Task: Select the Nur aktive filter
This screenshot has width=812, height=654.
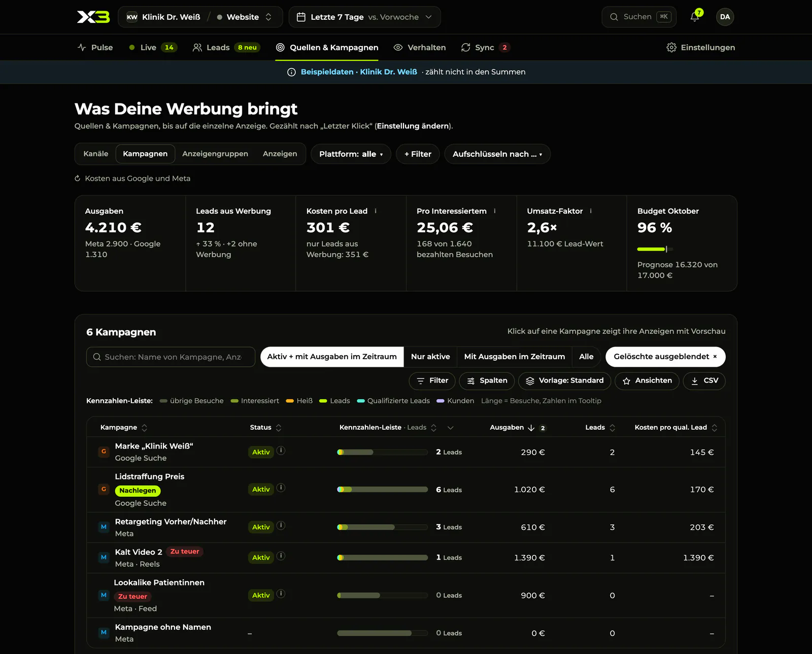Action: point(430,357)
